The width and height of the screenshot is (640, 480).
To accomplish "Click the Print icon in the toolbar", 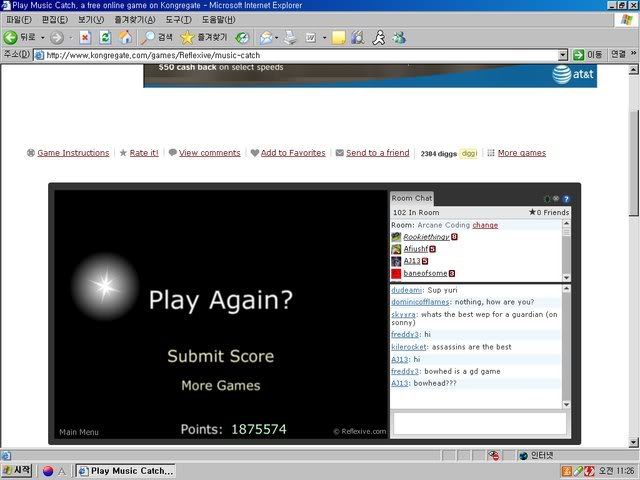I will click(289, 37).
